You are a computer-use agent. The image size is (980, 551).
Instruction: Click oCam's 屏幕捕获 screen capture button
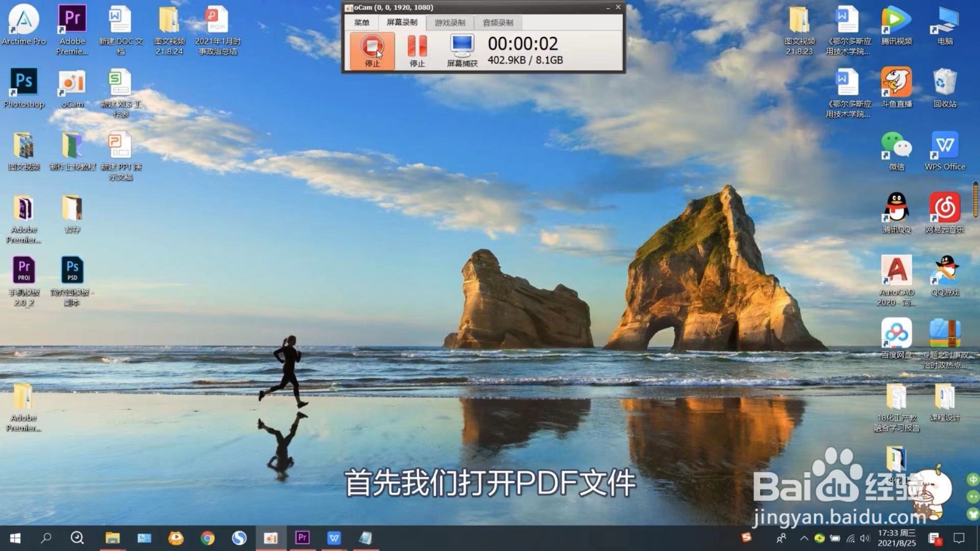tap(462, 51)
